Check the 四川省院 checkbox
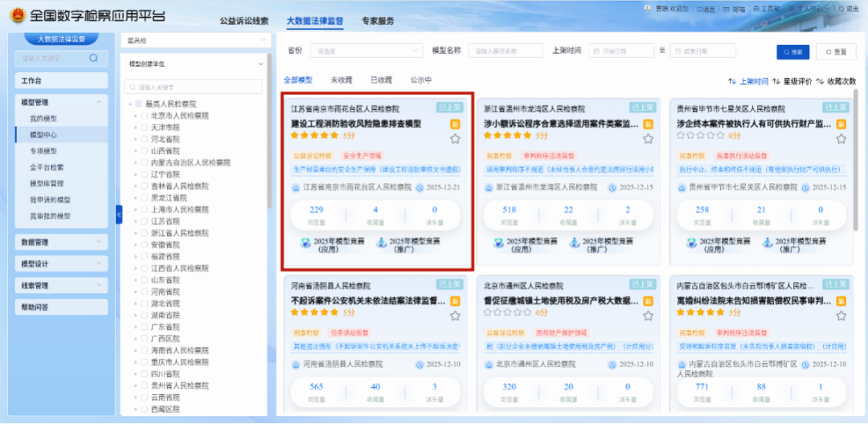The width and height of the screenshot is (868, 424). click(x=145, y=373)
